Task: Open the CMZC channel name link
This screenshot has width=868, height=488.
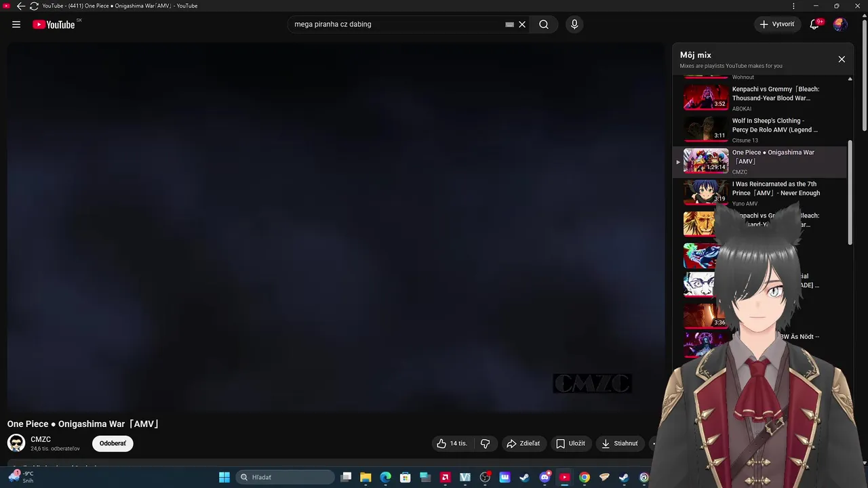Action: (x=41, y=439)
